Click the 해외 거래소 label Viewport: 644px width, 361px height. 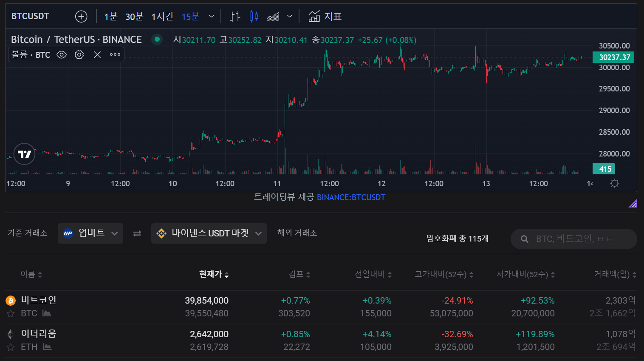tap(297, 233)
